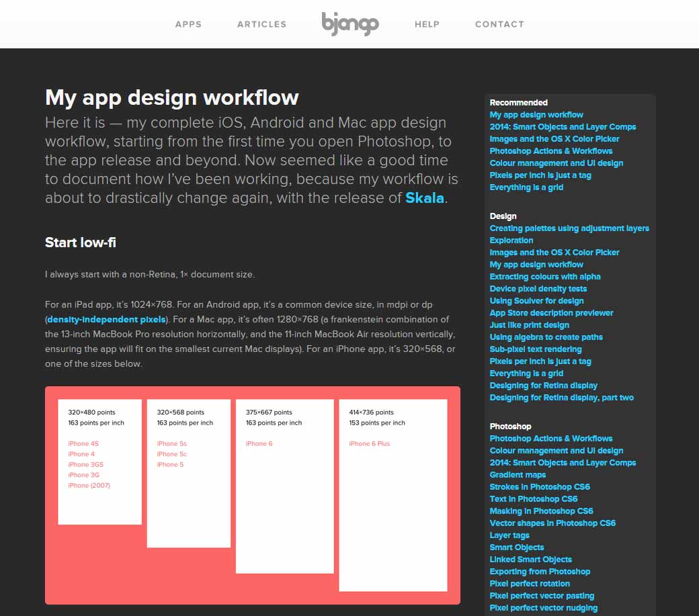Click 'Images and the OS X Color Picker'

553,138
